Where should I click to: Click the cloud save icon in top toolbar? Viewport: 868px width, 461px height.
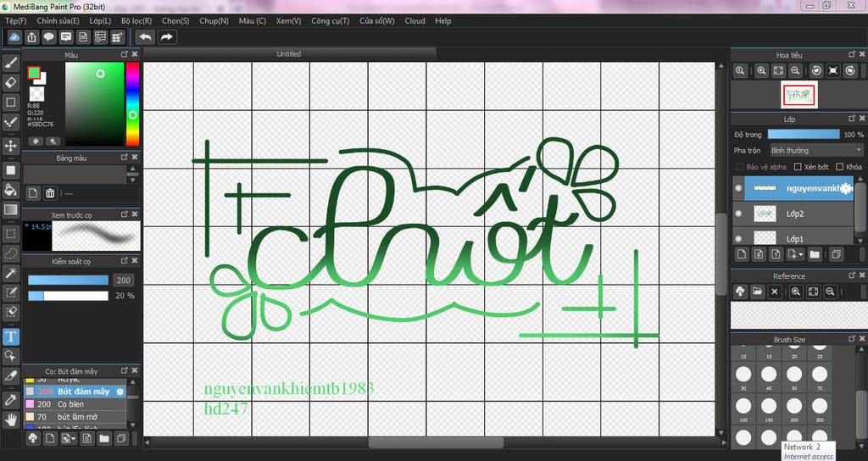click(14, 37)
